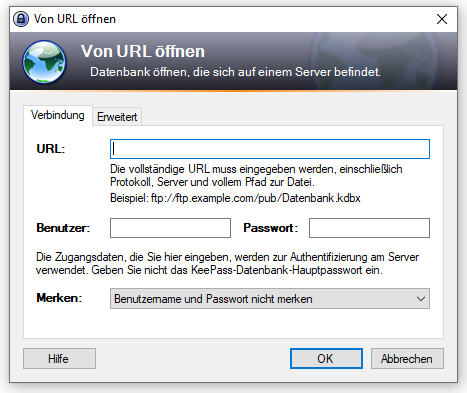Cancel via the Abbrechen button
The width and height of the screenshot is (467, 393).
tap(407, 359)
